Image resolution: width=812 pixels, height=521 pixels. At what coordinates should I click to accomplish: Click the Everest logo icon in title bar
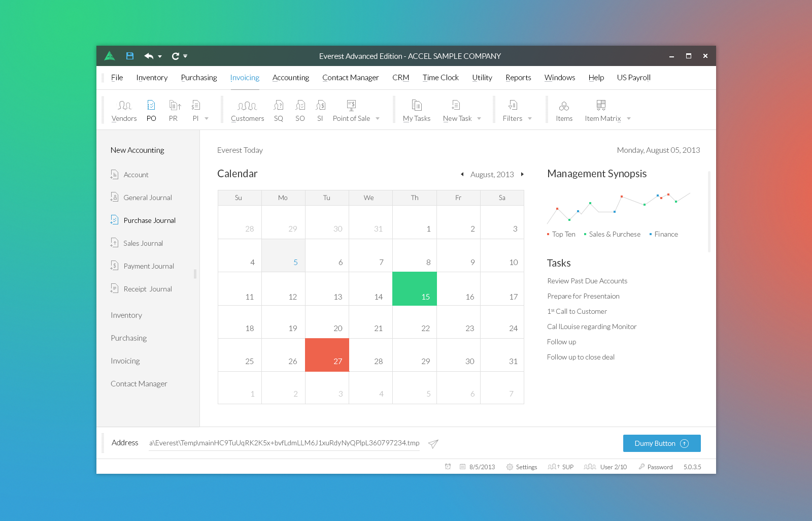(110, 56)
